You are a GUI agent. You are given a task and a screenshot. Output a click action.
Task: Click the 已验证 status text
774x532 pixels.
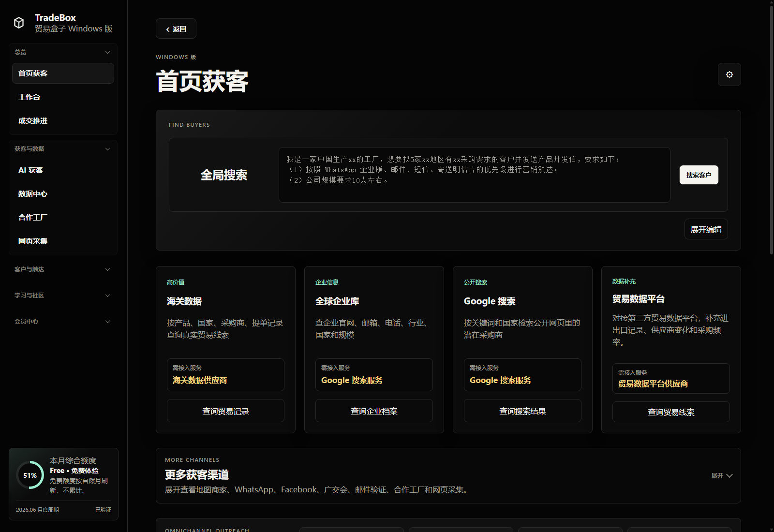(x=103, y=510)
